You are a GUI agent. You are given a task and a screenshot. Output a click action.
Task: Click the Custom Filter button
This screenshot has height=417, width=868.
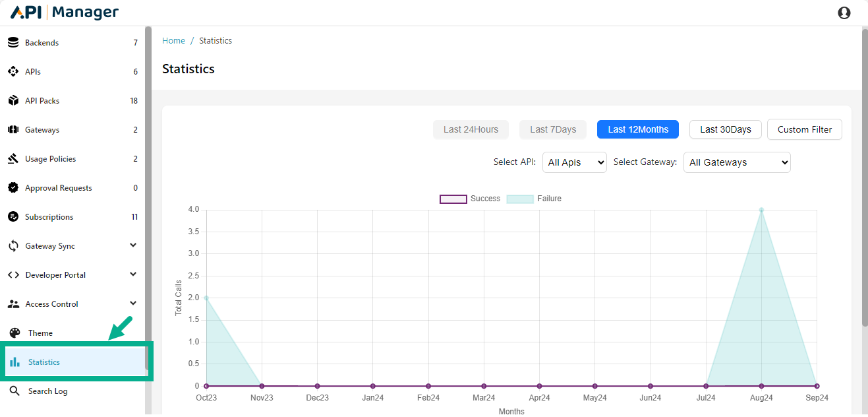[x=804, y=129]
